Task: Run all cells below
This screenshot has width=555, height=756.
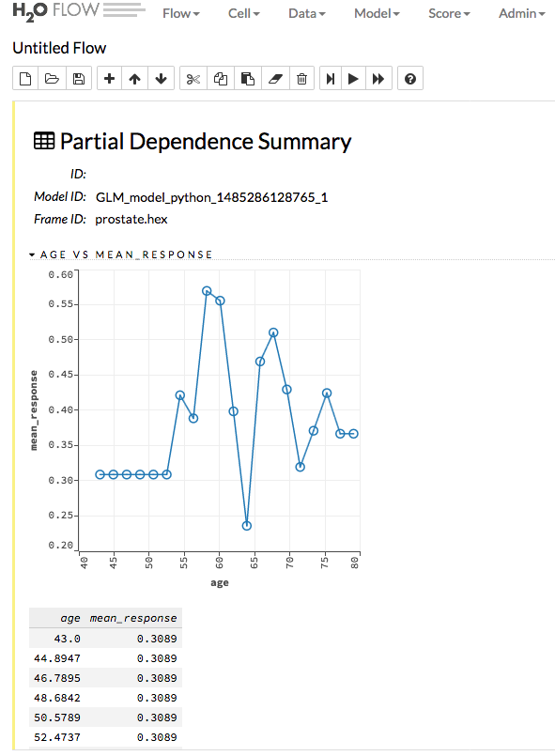Action: 378,78
